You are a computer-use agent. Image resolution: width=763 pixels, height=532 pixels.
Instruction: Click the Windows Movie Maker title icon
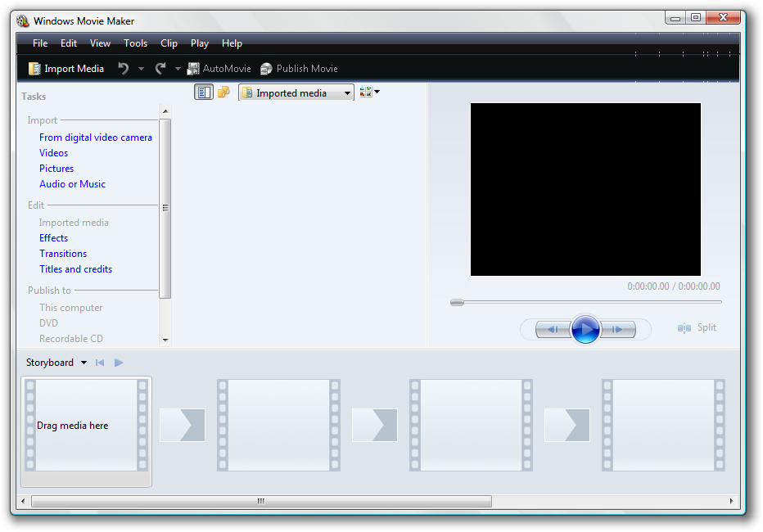(23, 21)
